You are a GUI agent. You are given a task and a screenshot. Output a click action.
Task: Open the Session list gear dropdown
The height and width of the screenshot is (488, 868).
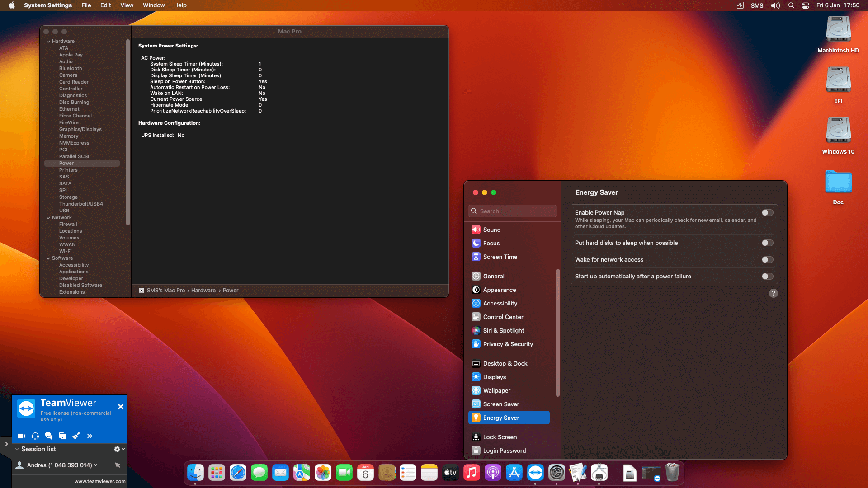[x=118, y=449]
